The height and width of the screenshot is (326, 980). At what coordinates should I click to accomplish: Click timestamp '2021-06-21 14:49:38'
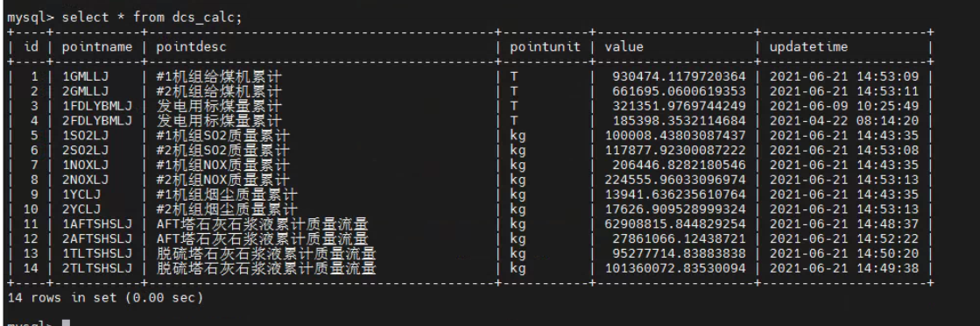coord(843,268)
